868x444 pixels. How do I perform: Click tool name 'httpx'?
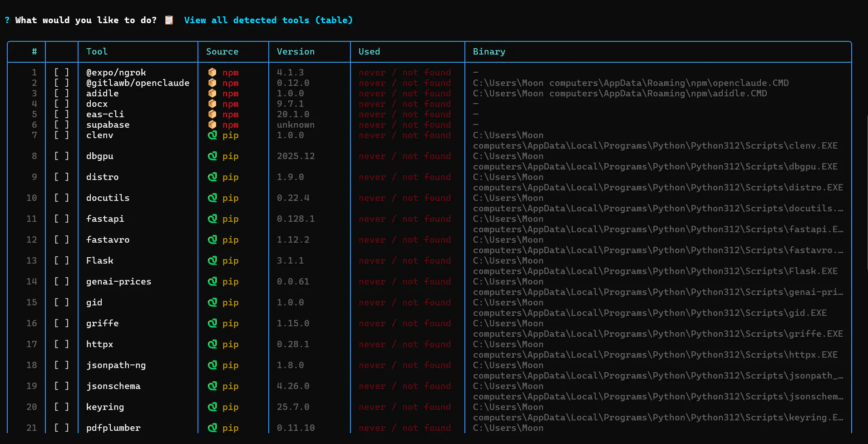point(99,344)
